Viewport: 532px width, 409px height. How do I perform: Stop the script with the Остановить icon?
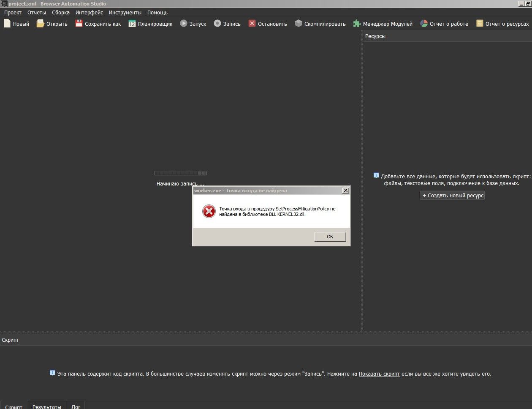(x=252, y=24)
